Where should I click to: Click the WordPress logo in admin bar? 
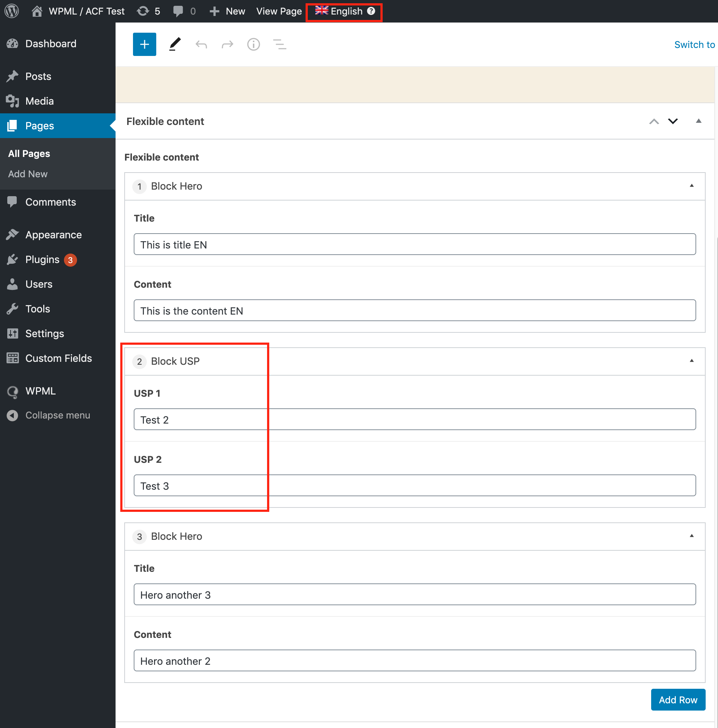coord(12,11)
